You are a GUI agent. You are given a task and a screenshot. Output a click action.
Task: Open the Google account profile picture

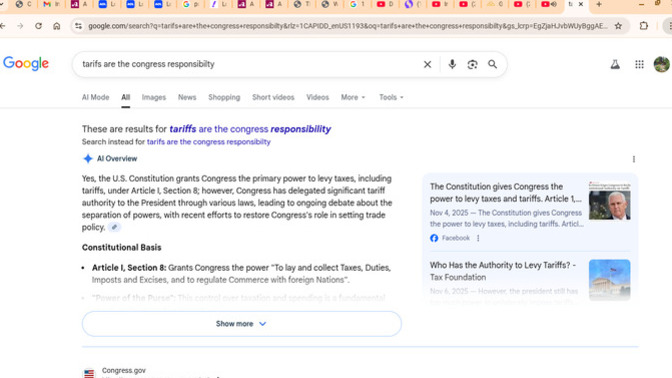[x=661, y=64]
